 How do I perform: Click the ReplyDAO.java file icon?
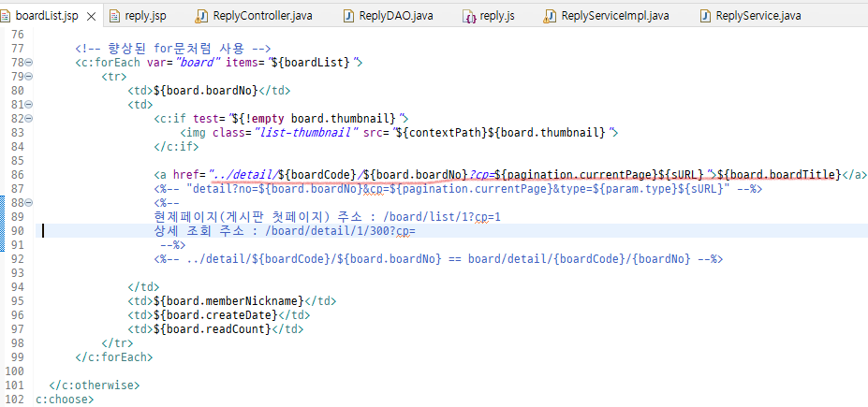tap(348, 16)
